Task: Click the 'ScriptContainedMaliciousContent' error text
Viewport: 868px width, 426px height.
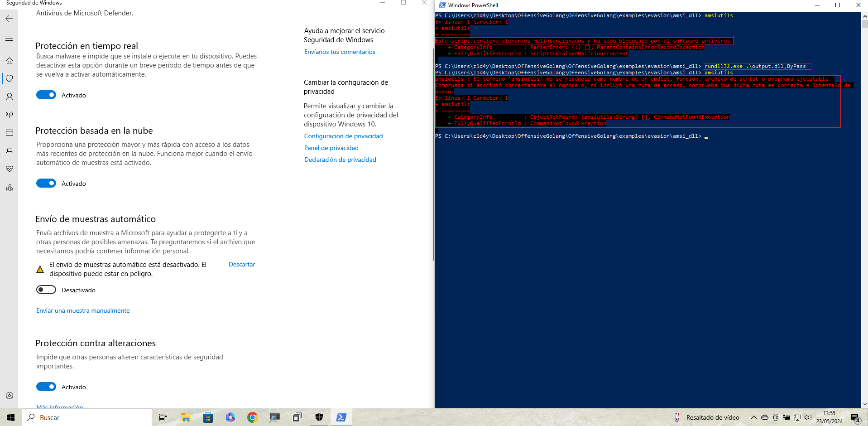Action: [x=579, y=53]
